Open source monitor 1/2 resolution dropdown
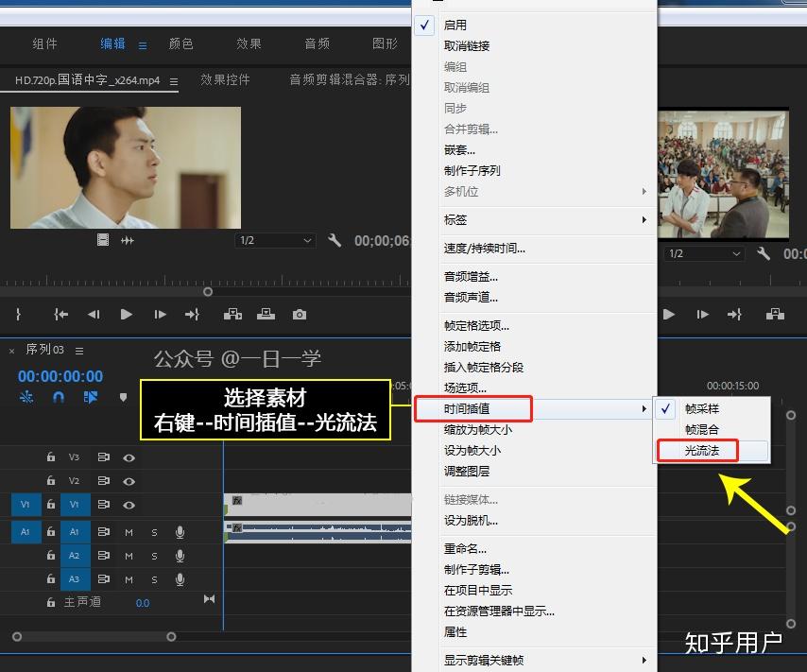 pos(275,240)
